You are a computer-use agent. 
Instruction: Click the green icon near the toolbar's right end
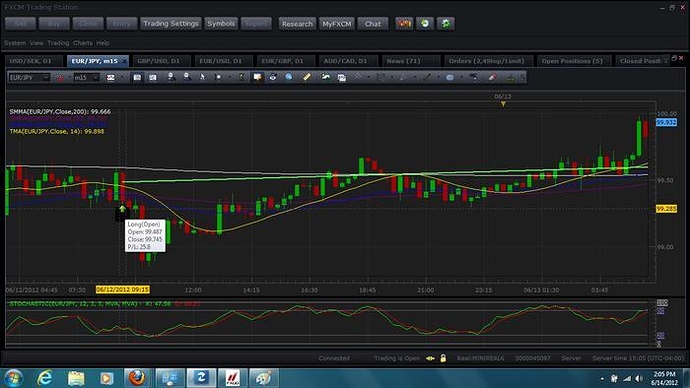[510, 78]
